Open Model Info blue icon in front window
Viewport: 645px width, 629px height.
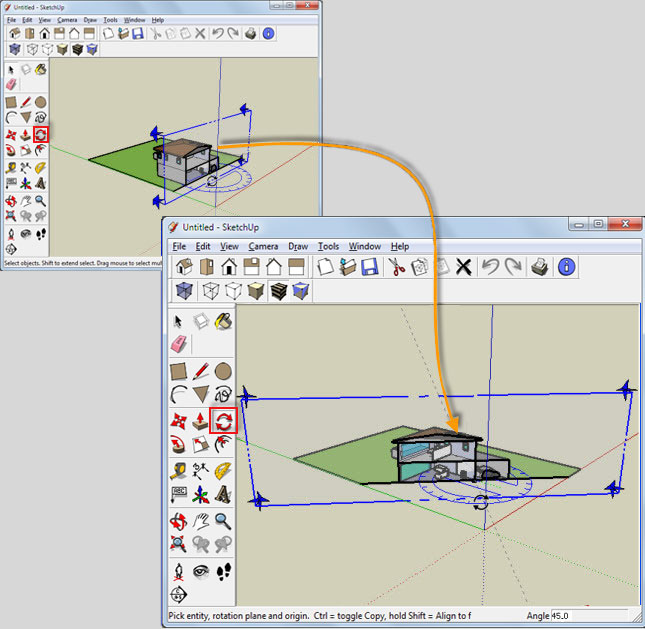pyautogui.click(x=566, y=267)
